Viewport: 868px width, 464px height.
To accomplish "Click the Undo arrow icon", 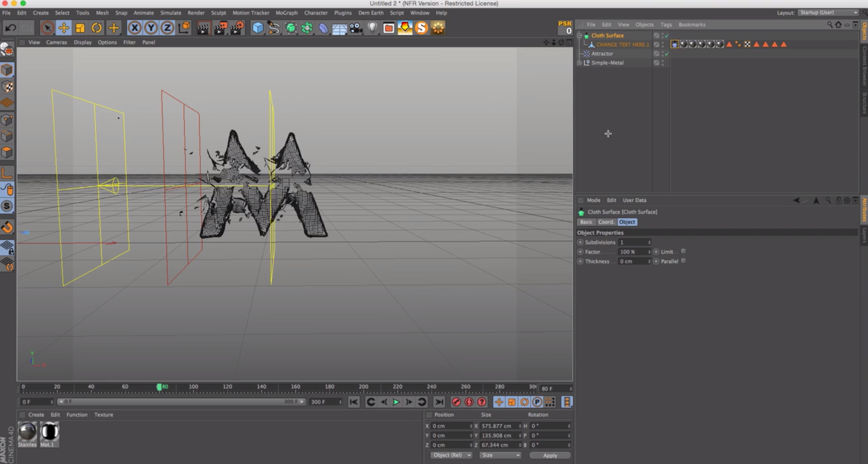I will pyautogui.click(x=10, y=28).
